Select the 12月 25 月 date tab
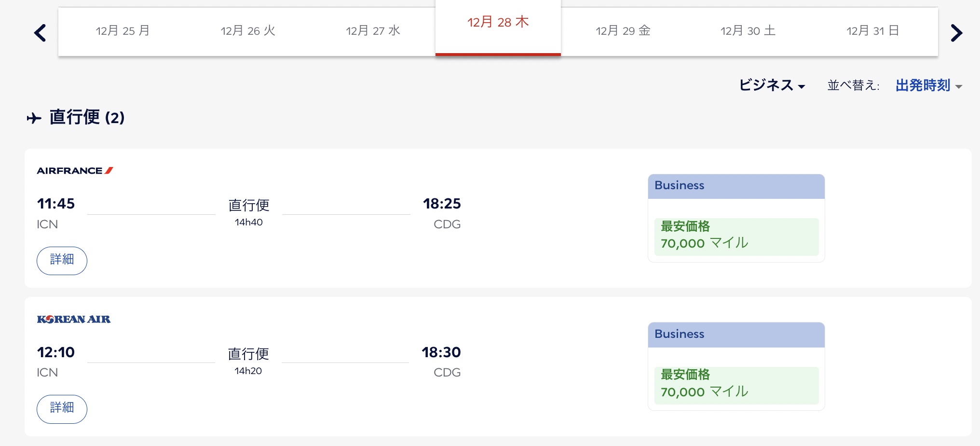980x446 pixels. click(x=122, y=31)
